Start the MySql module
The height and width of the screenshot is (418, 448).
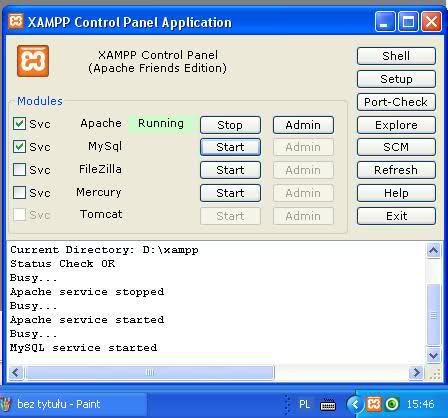[230, 147]
